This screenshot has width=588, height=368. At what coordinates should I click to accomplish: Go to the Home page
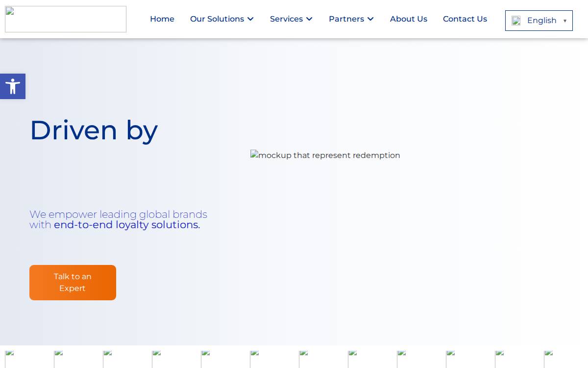[x=162, y=19]
